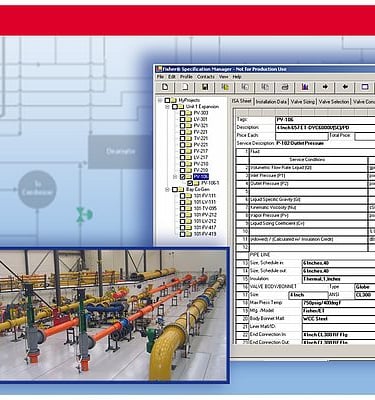This screenshot has width=375, height=400.
Task: Click the Insulation field
Action: point(338,279)
